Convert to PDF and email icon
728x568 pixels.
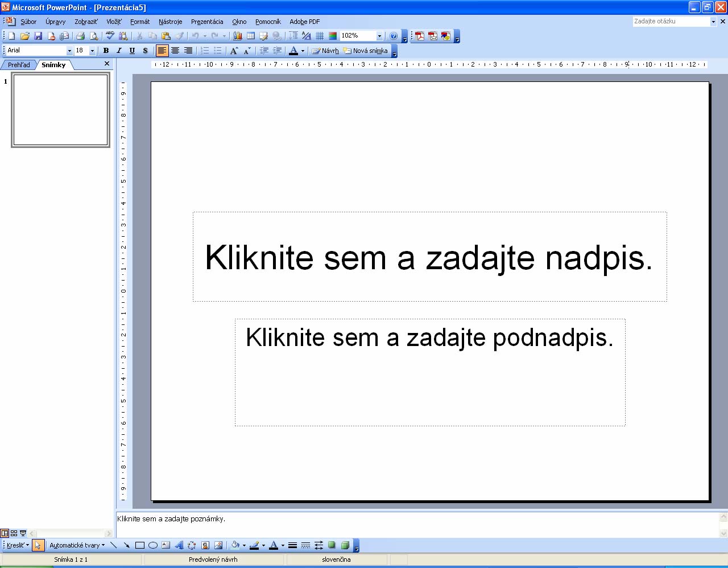[433, 36]
